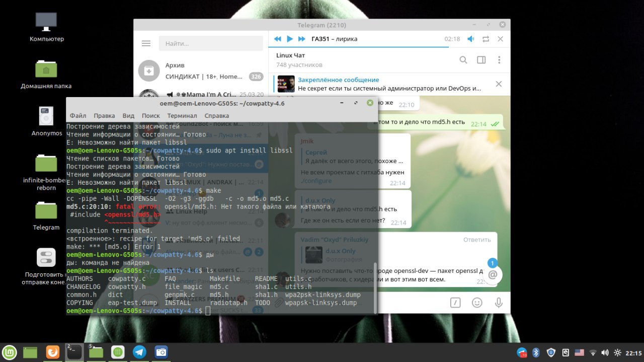Select Подготовить к отправке desktop icon

(x=46, y=266)
